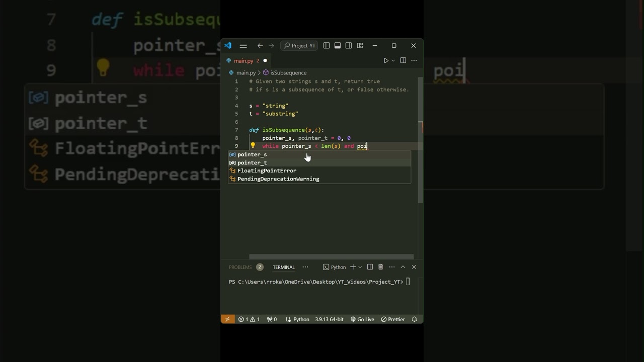This screenshot has width=644, height=362.
Task: Run the Python file with play icon
Action: [x=386, y=61]
